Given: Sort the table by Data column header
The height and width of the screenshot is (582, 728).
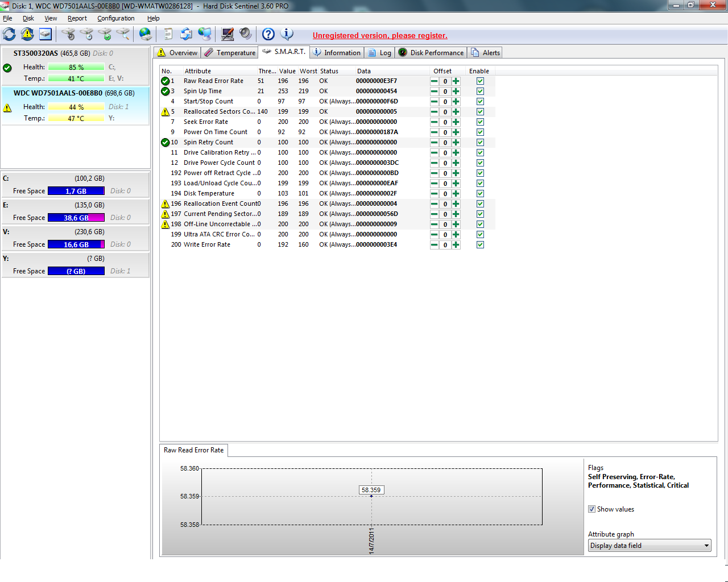Looking at the screenshot, I should click(392, 71).
